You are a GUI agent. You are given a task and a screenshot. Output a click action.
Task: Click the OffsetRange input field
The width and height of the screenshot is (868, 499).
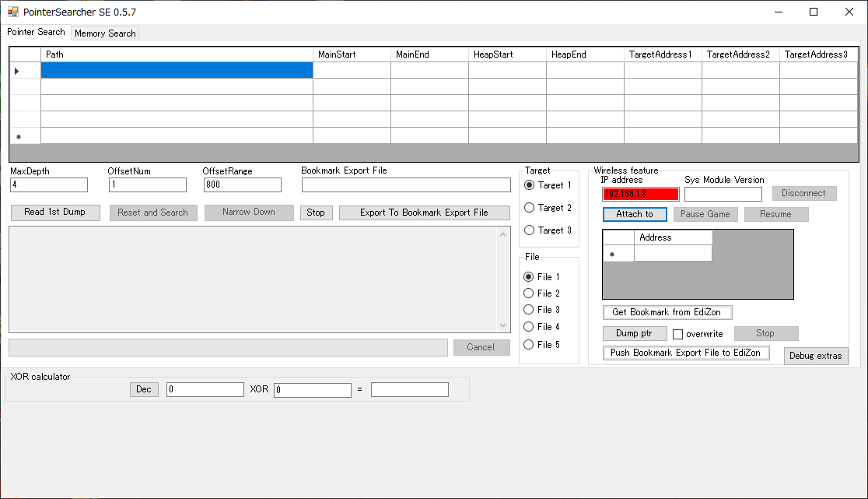tap(243, 185)
